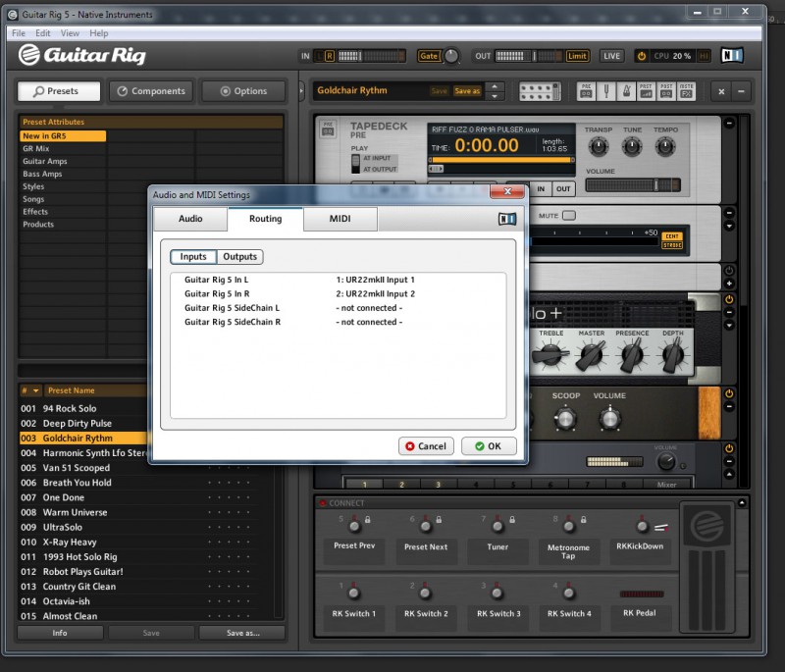Collapse the Rig Kontrol CONNECT panel arrow
Viewport: 785px width, 672px height.
(742, 503)
